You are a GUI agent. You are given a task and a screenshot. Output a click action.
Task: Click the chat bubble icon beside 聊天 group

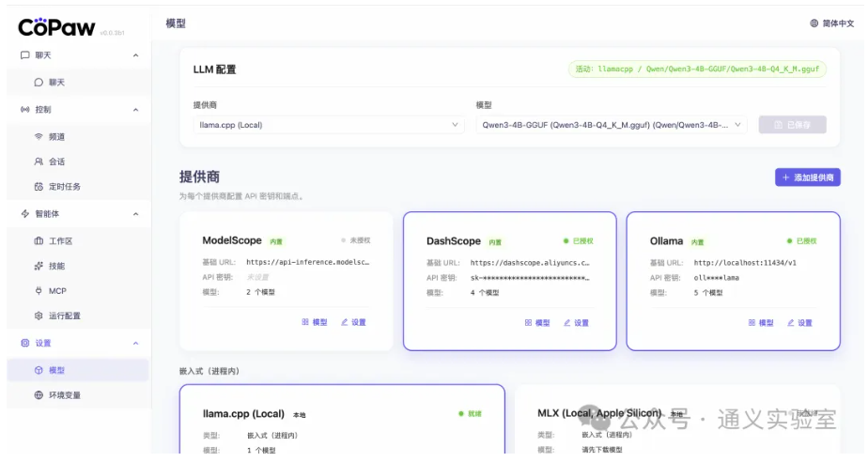coord(25,55)
